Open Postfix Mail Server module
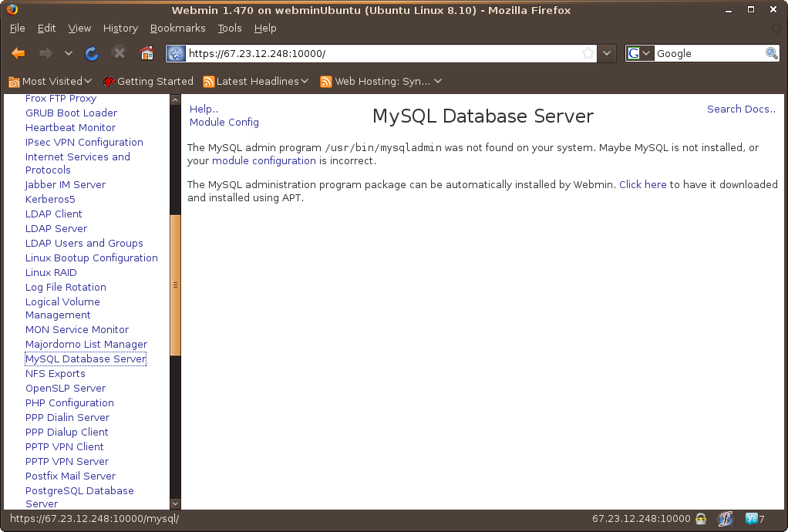This screenshot has width=788, height=532. tap(70, 476)
